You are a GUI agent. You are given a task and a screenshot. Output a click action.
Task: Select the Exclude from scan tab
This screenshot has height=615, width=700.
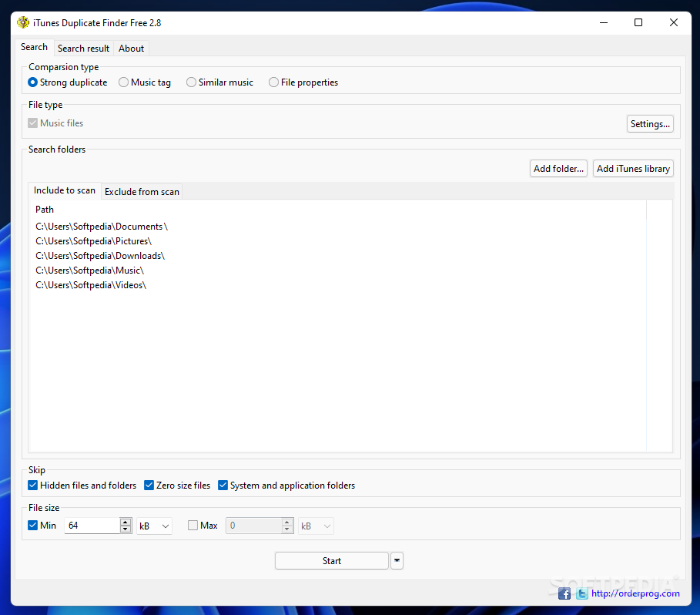142,192
